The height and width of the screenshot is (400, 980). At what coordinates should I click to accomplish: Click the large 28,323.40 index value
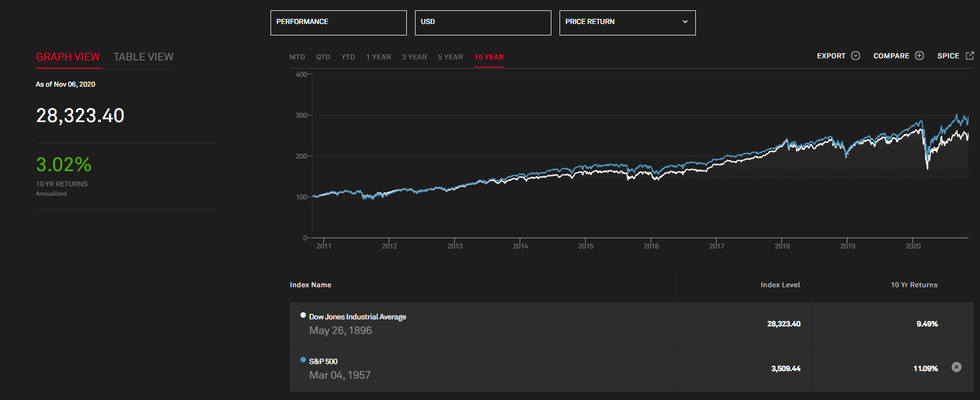[80, 116]
